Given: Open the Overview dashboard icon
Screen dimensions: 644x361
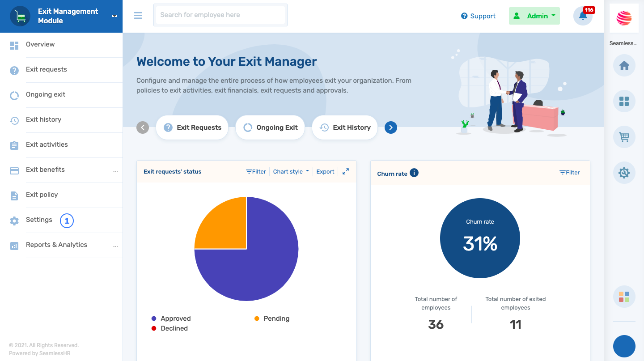Looking at the screenshot, I should (x=14, y=45).
